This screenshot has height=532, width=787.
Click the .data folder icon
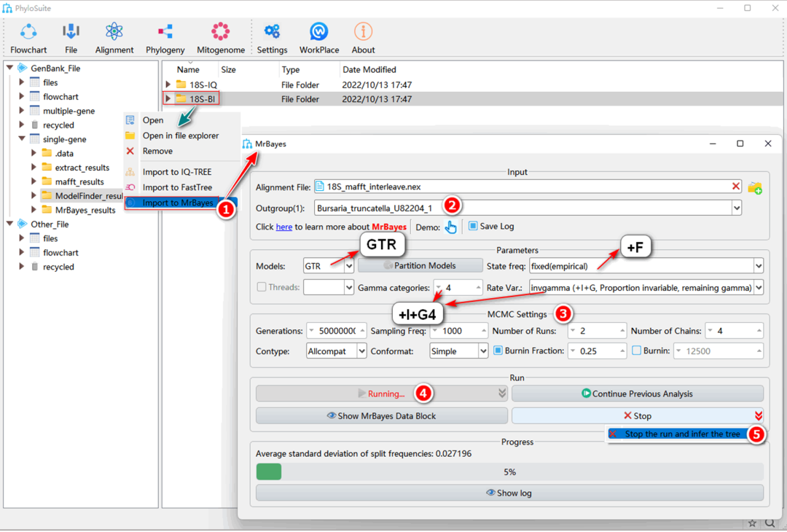(x=47, y=153)
